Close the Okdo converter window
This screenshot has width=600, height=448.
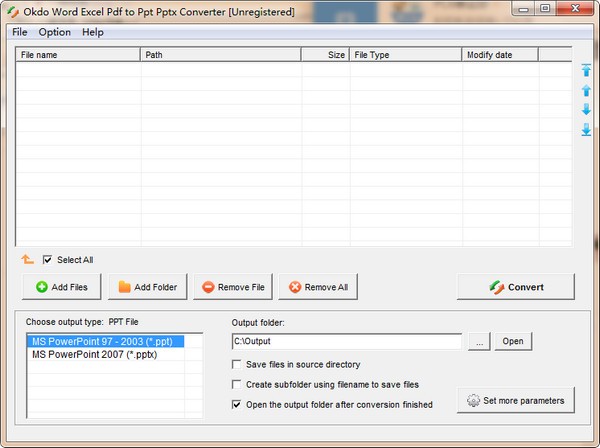point(575,9)
